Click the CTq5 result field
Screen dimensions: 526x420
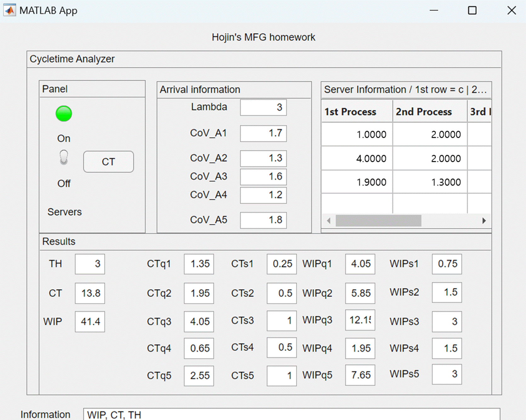coord(199,376)
